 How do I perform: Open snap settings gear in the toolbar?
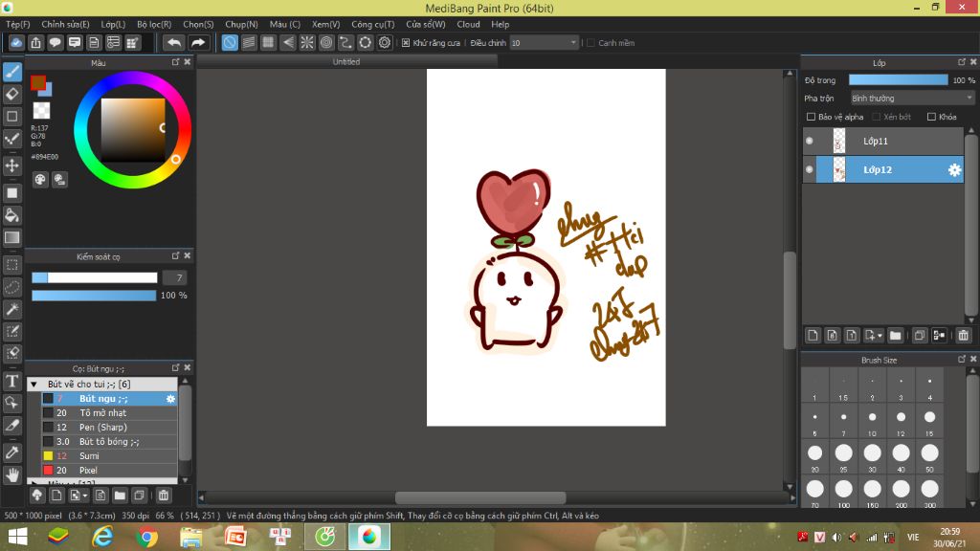pos(385,42)
